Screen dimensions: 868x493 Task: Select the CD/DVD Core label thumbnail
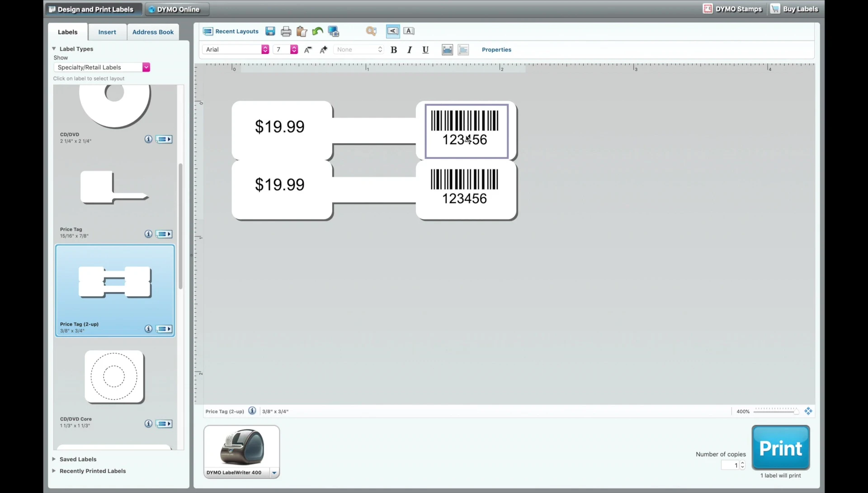[x=114, y=377]
